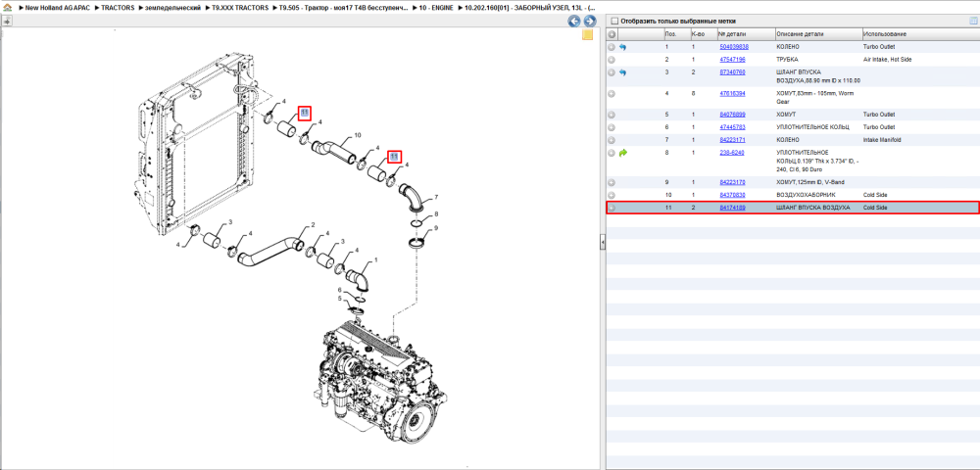The image size is (980, 470).
Task: Sort by '№ детали' column header
Action: [x=745, y=34]
